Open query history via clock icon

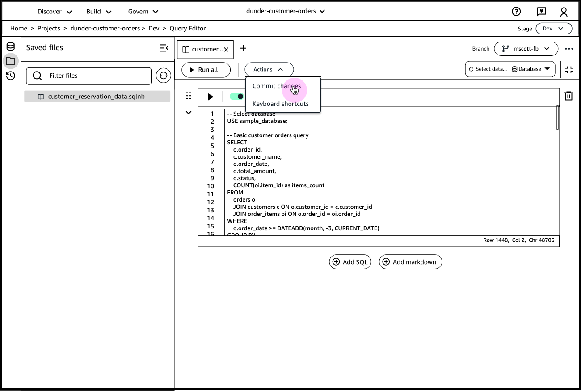(10, 76)
